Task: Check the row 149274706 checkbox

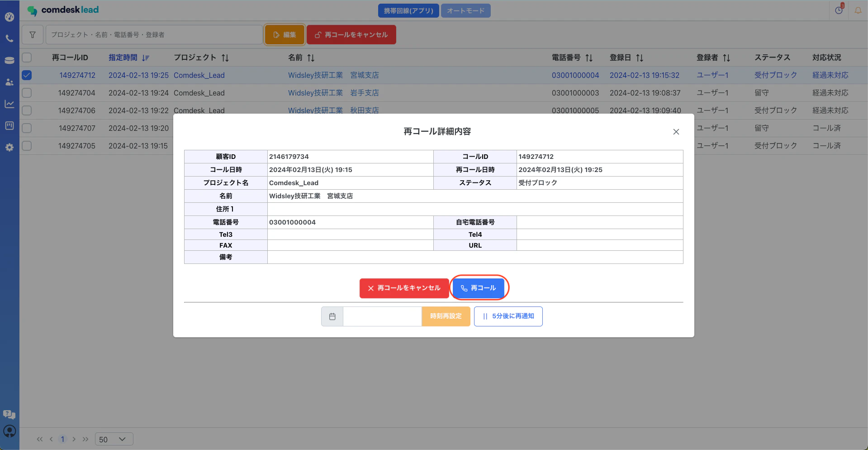Action: click(27, 110)
